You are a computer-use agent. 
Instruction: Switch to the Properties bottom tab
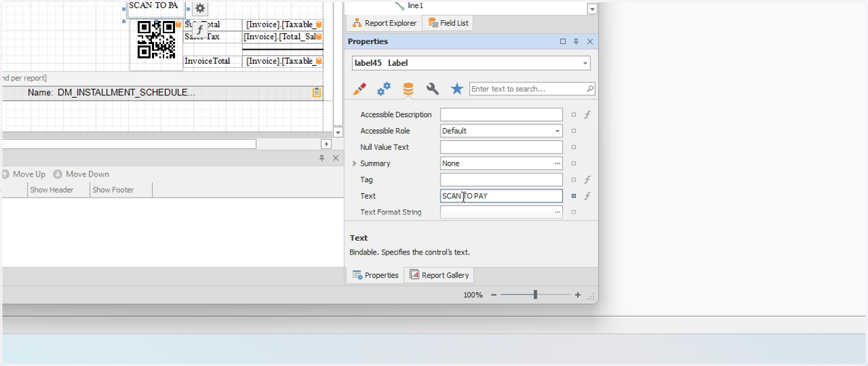[x=375, y=275]
